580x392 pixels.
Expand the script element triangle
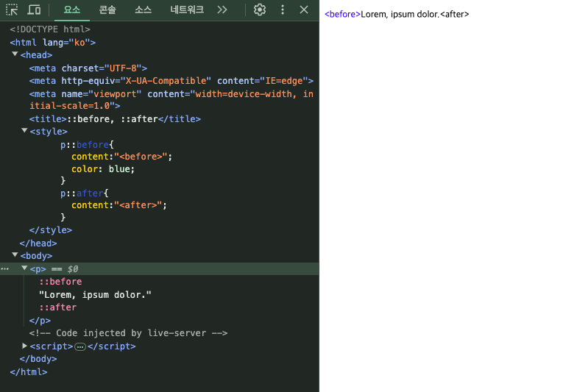[x=24, y=346]
